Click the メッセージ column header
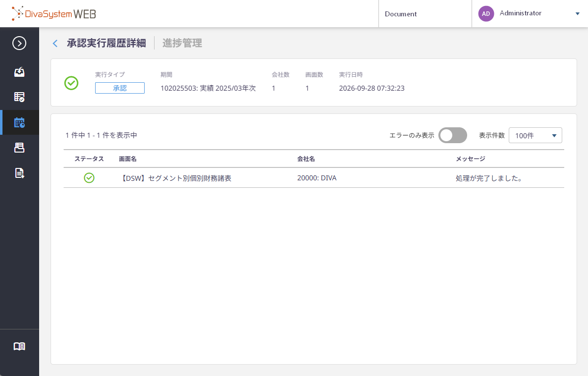 pos(470,159)
